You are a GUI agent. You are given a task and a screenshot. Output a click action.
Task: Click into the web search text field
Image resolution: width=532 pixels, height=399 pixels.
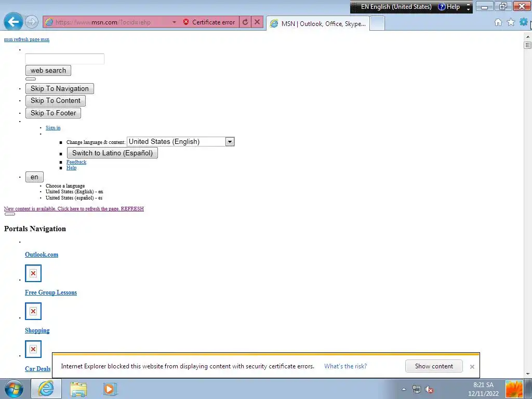pos(65,59)
